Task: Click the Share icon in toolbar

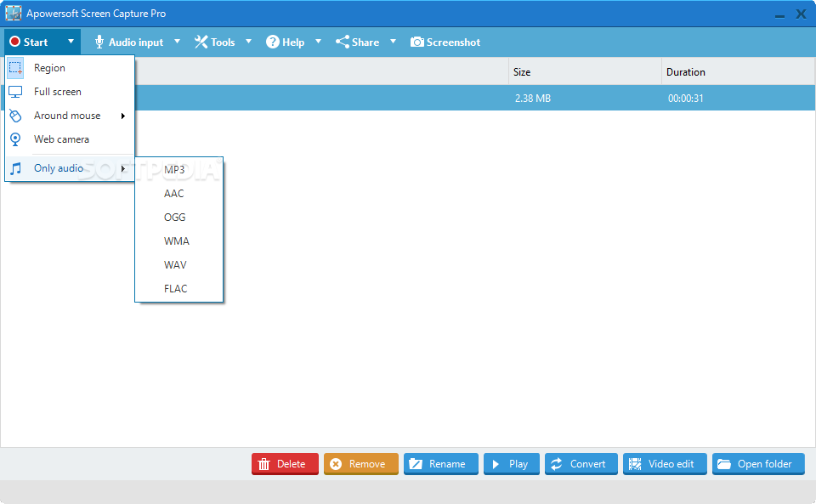Action: click(343, 42)
